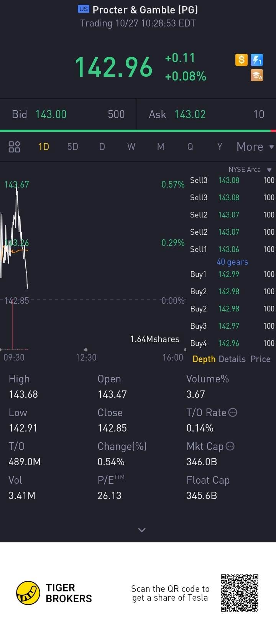Tap the +0.11 price change value

pyautogui.click(x=180, y=58)
